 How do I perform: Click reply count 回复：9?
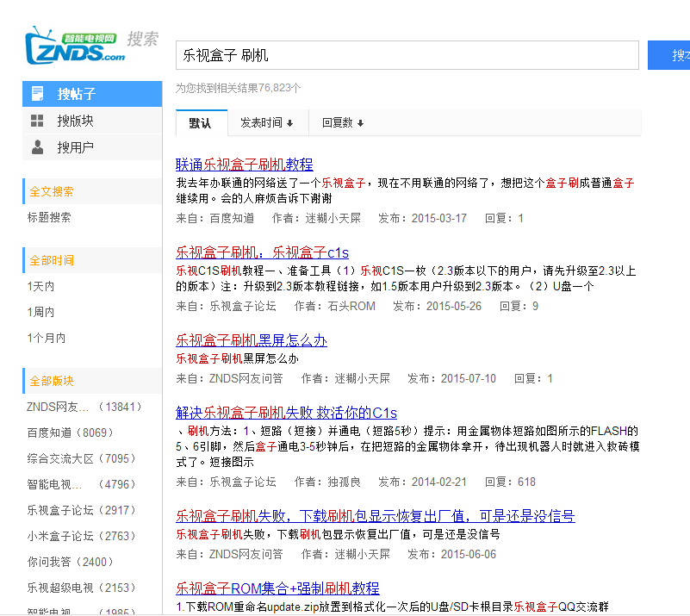tap(519, 306)
